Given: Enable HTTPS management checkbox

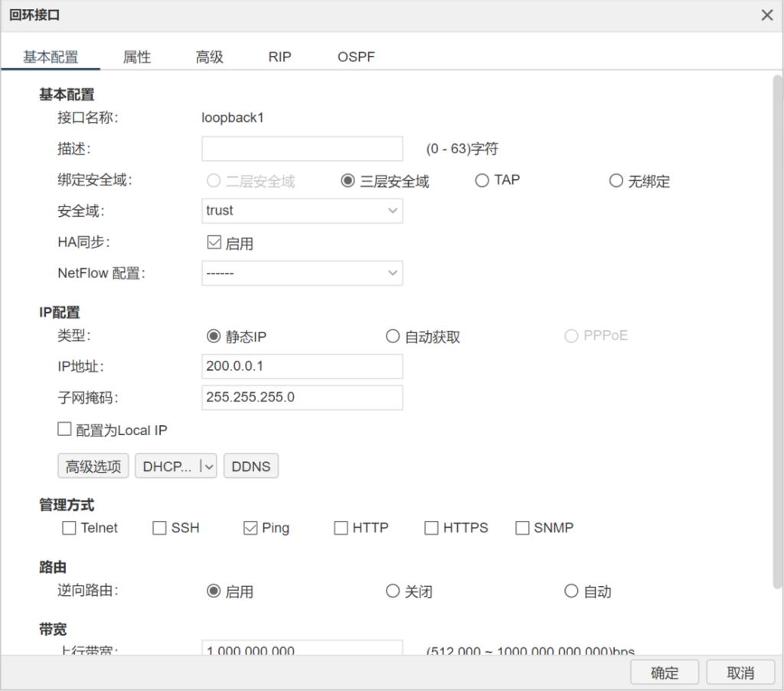Looking at the screenshot, I should click(x=432, y=528).
